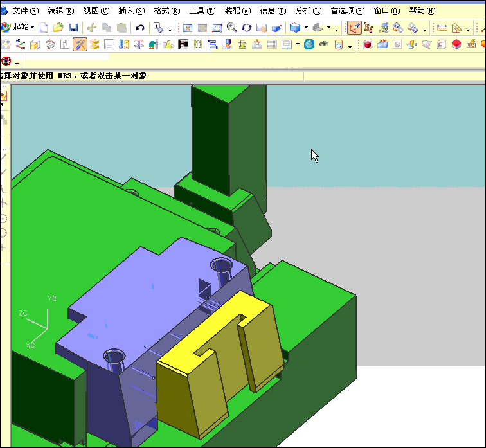Image resolution: width=486 pixels, height=448 pixels.
Task: Open the 装配 (Assembly) menu
Action: click(237, 11)
